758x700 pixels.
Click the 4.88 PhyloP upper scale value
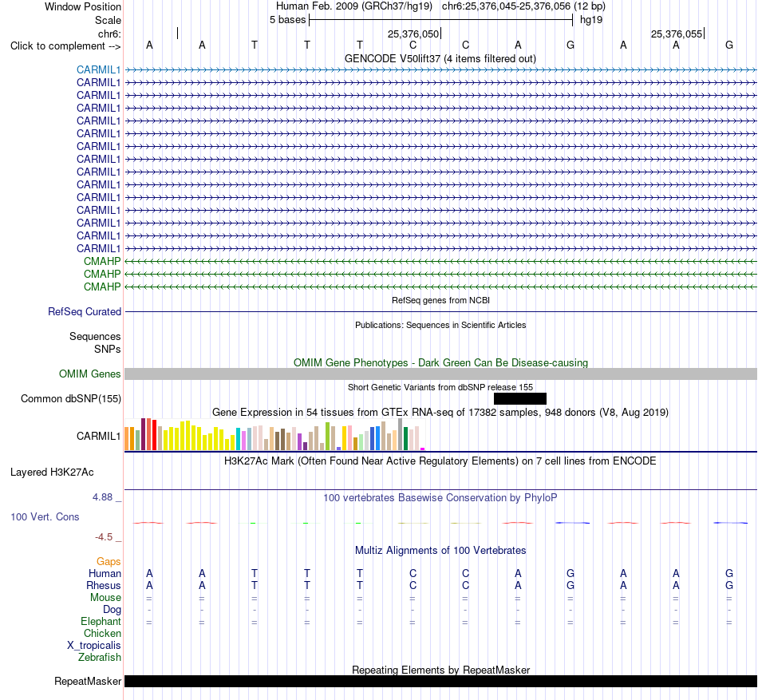[x=102, y=497]
